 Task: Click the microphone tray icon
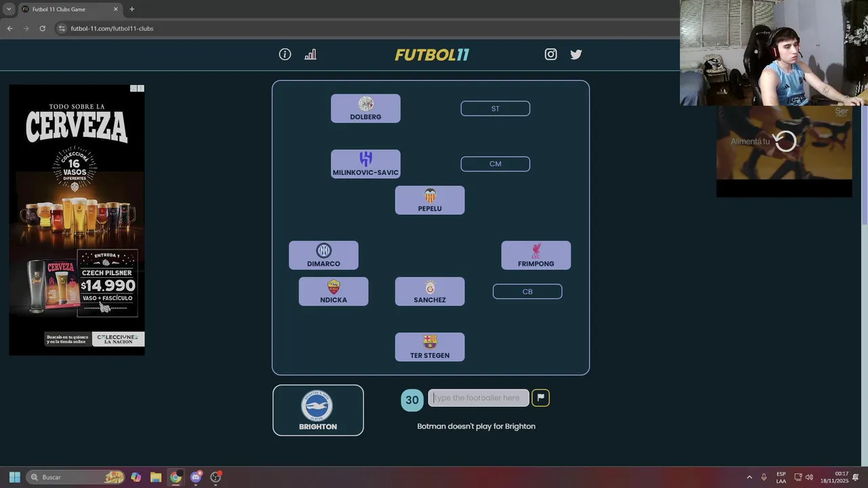coord(764,477)
